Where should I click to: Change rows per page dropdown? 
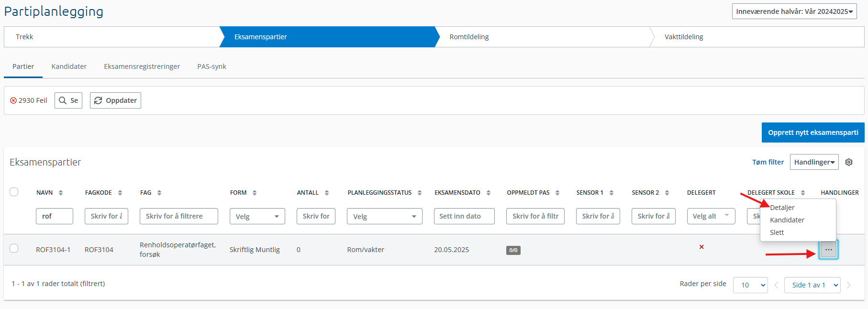[x=750, y=285]
